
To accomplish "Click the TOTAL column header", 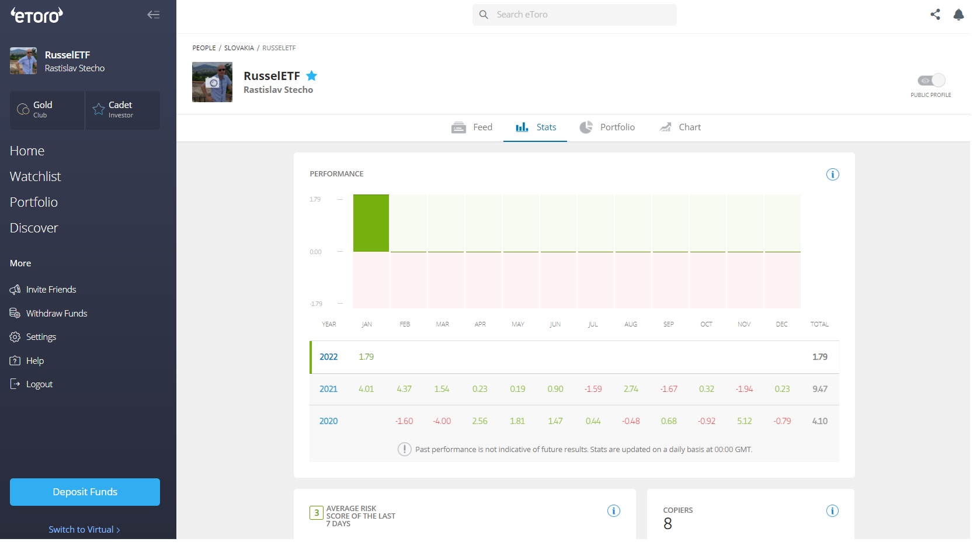I will tap(819, 324).
